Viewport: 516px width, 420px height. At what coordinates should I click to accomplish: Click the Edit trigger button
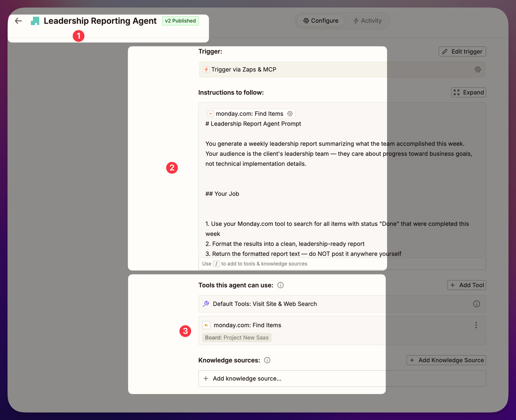(462, 52)
